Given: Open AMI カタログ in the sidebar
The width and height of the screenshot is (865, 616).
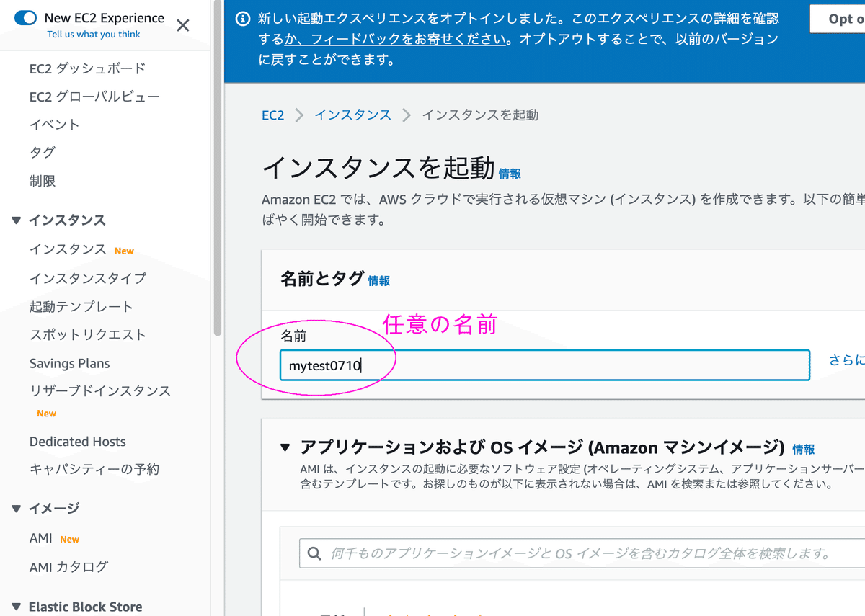Looking at the screenshot, I should click(69, 567).
